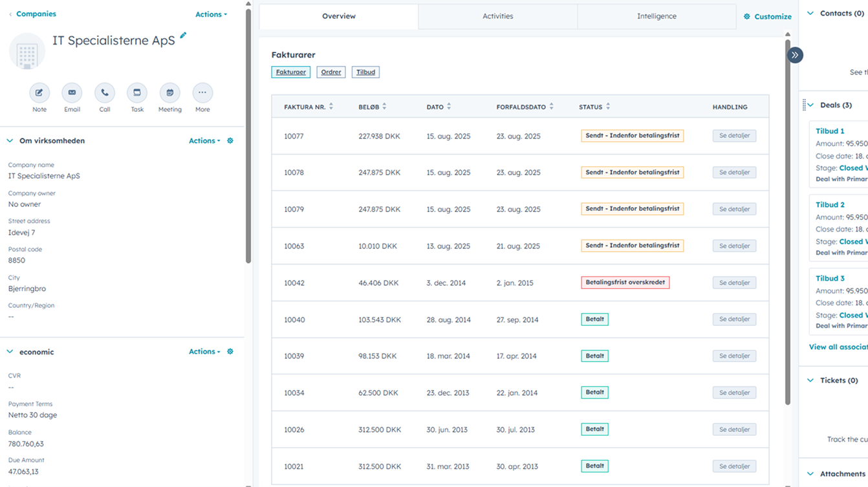The width and height of the screenshot is (868, 487).
Task: Edit company name with pencil icon
Action: pyautogui.click(x=183, y=36)
